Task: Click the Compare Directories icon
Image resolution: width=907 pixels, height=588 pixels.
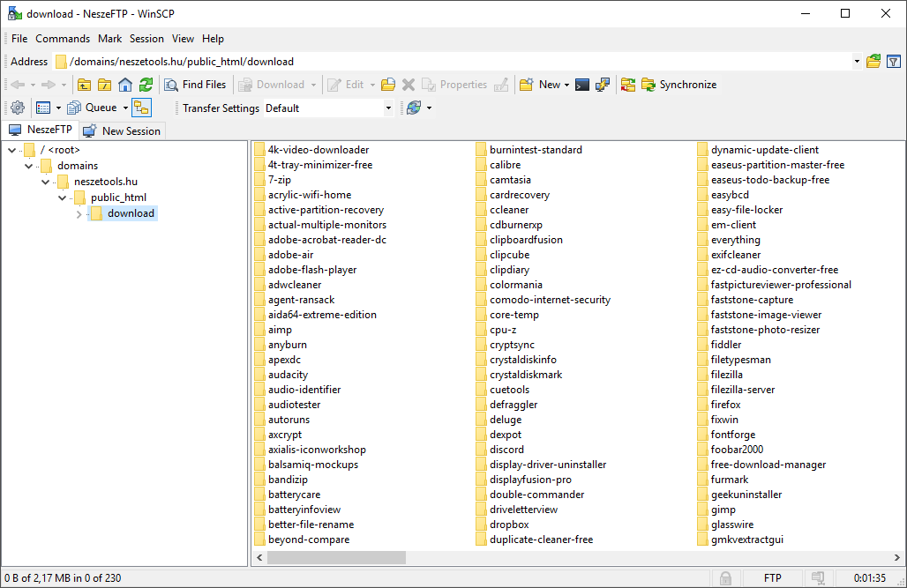Action: pyautogui.click(x=628, y=85)
